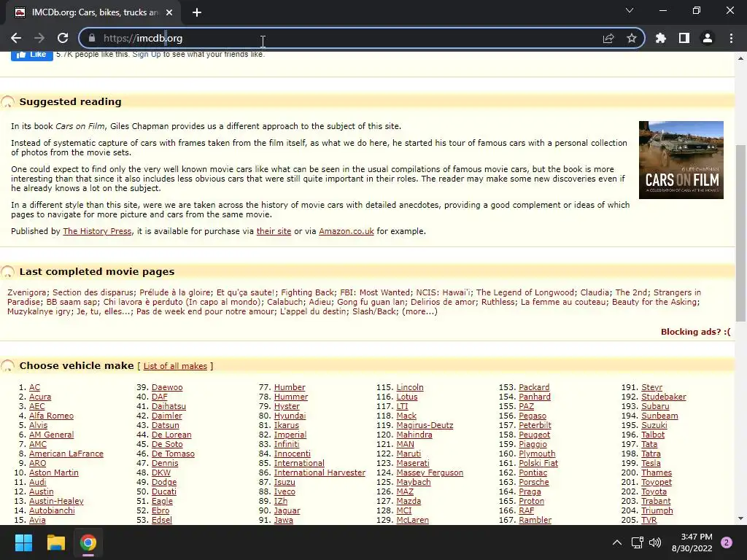The height and width of the screenshot is (560, 747).
Task: Choose the Studebaker make
Action: [664, 397]
